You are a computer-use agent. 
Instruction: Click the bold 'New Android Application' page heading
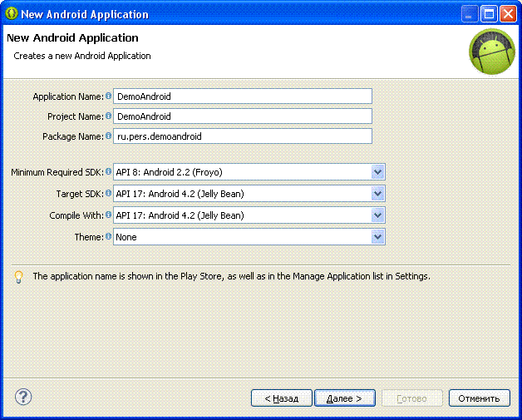pos(72,38)
